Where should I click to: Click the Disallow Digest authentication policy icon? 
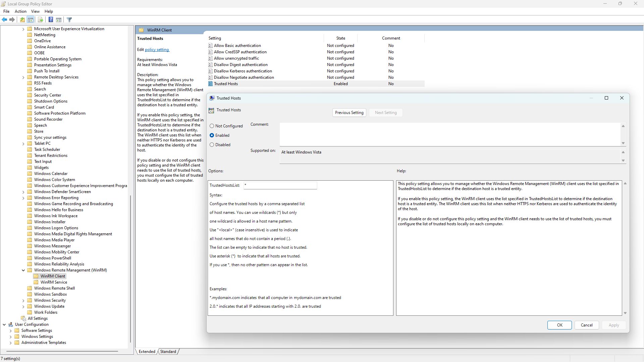tap(211, 65)
